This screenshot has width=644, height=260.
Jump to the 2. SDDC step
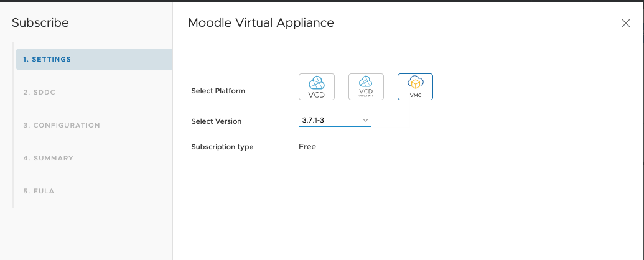click(x=40, y=92)
